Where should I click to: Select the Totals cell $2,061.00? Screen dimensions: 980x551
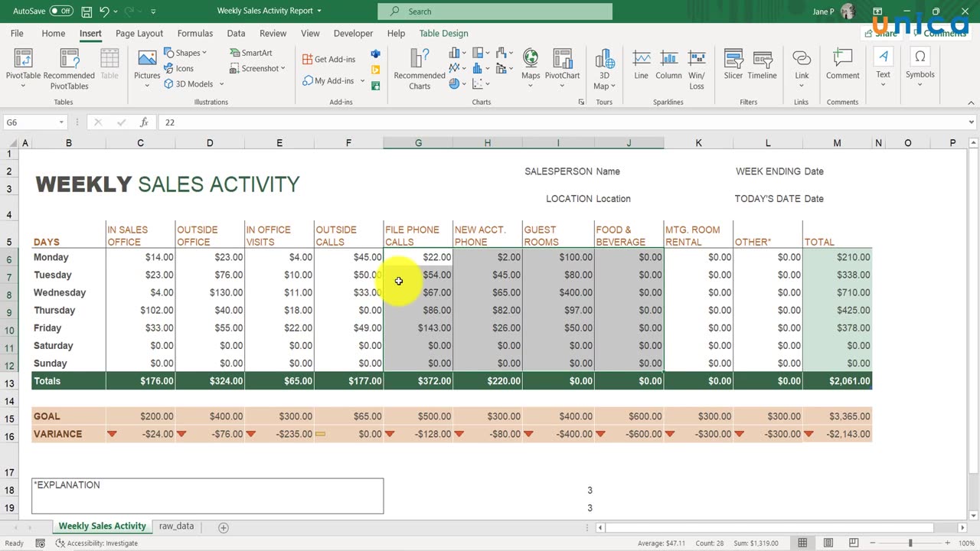coord(837,381)
